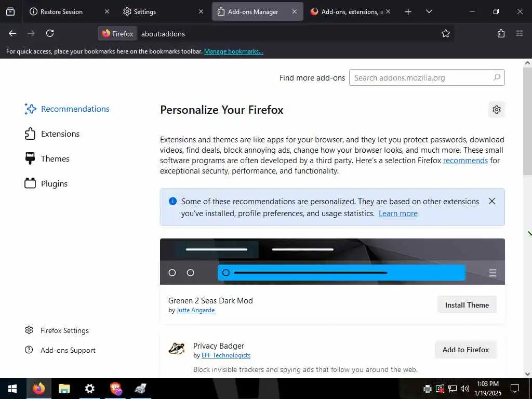This screenshot has width=532, height=399.
Task: Click the Privacy Badger extension icon
Action: coord(177,349)
